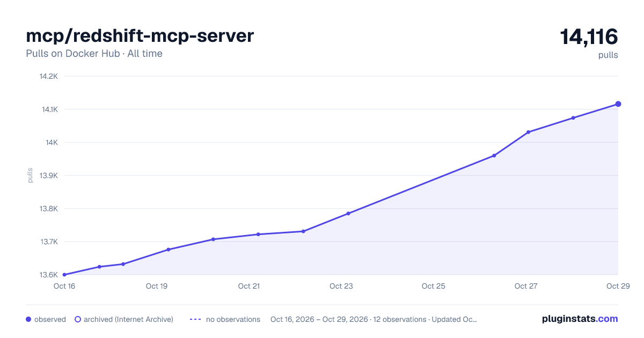The width and height of the screenshot is (644, 338).
Task: Click the pluginstats.com link
Action: (580, 319)
